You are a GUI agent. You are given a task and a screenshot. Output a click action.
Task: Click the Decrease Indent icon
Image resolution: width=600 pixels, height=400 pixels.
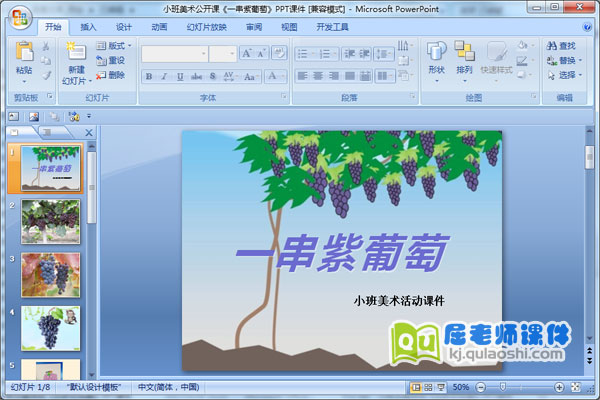[349, 54]
